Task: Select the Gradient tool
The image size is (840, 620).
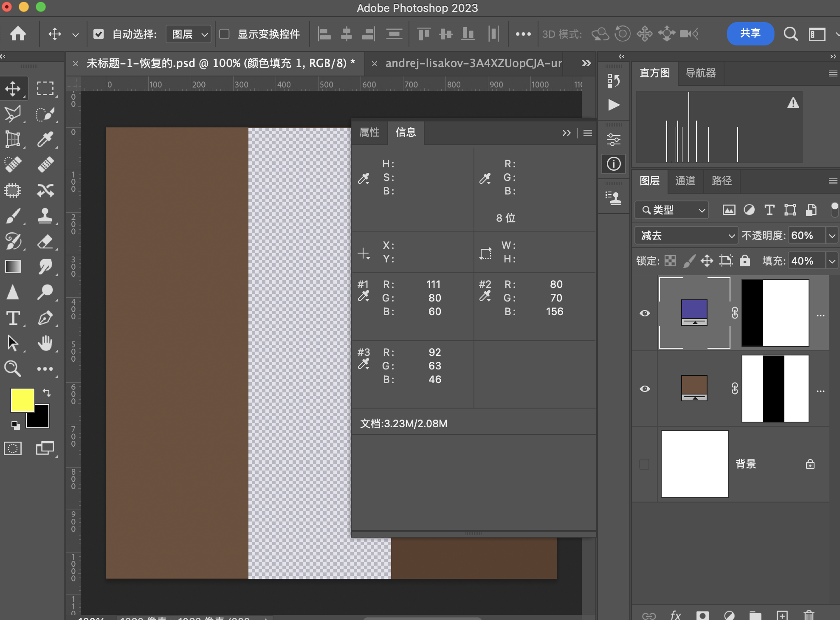Action: (x=13, y=267)
